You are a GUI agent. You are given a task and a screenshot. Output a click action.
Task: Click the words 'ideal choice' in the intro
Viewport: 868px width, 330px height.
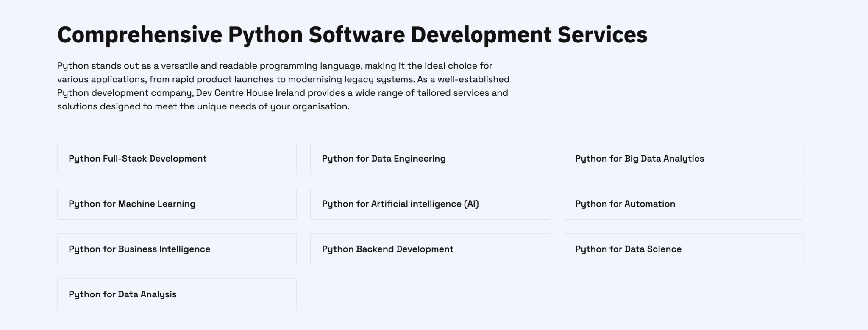451,66
